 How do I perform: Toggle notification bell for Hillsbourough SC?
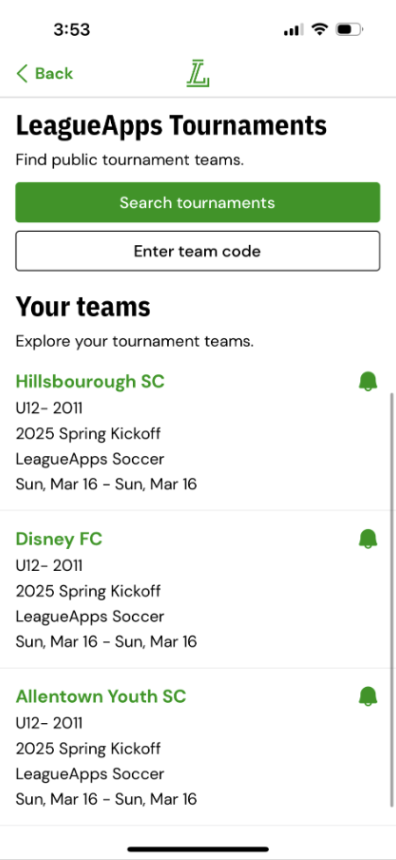[368, 381]
